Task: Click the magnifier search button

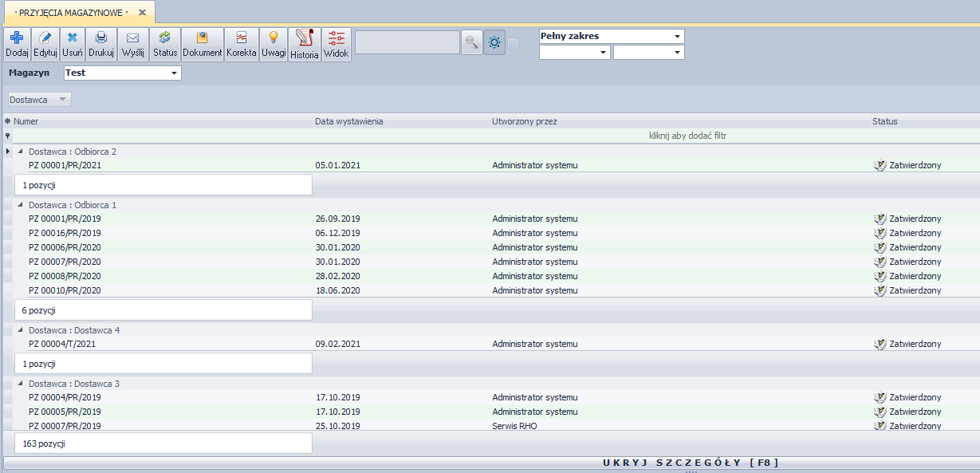Action: click(x=471, y=43)
